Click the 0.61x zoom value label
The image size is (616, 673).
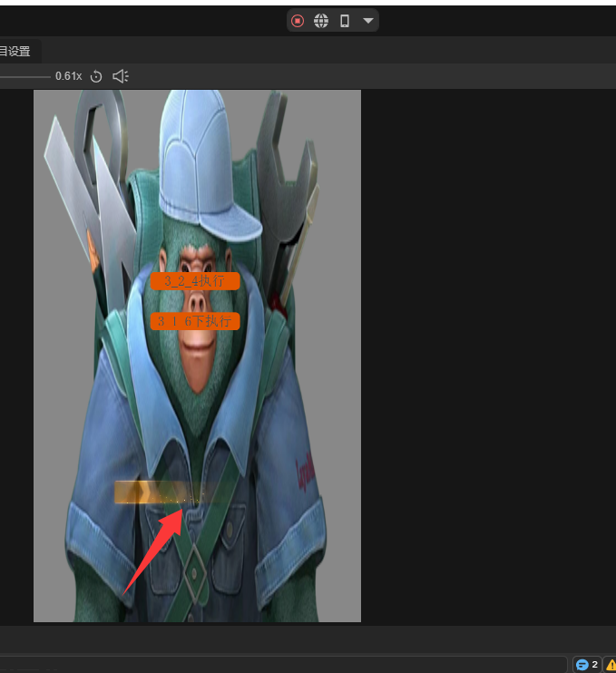pyautogui.click(x=68, y=76)
